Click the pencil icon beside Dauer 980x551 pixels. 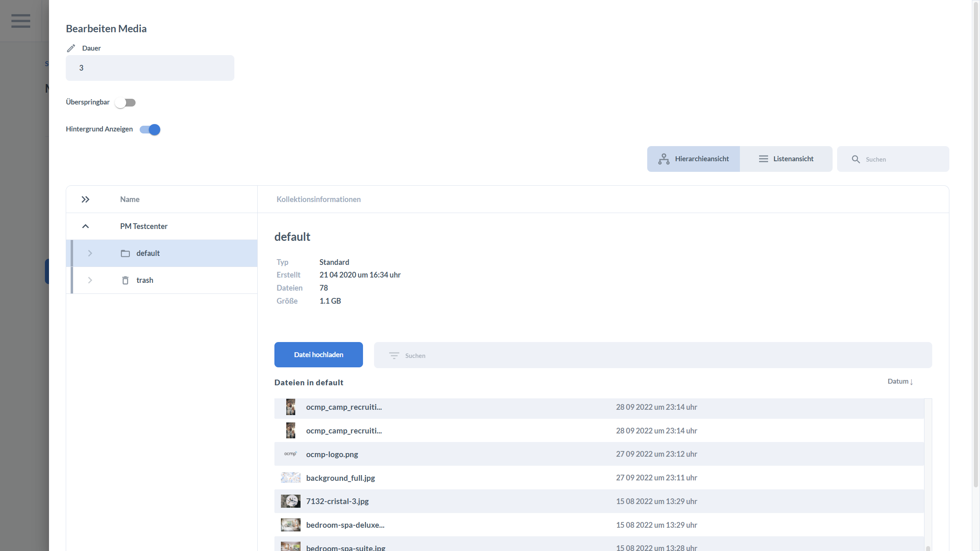click(71, 48)
